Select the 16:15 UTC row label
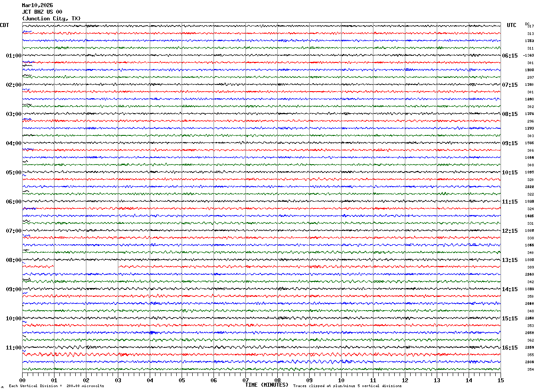Viewport: 536px width, 392px height. [x=510, y=348]
